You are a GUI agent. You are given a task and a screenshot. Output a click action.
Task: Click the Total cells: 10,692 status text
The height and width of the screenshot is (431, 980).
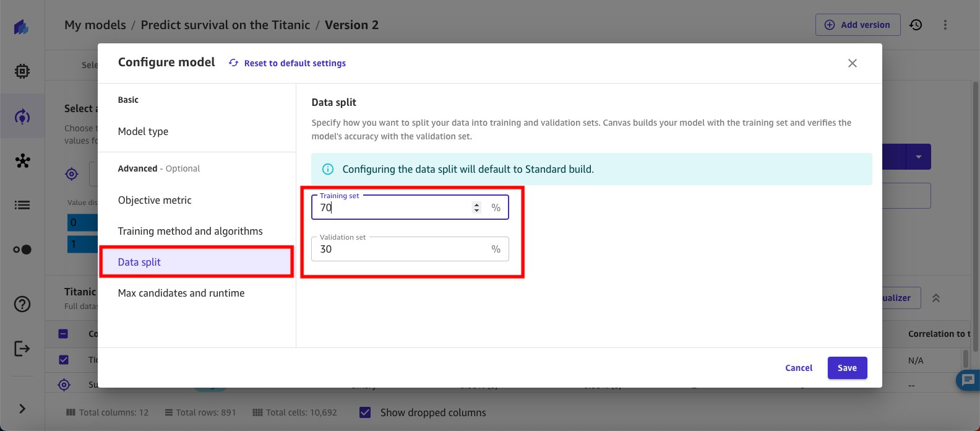[295, 412]
